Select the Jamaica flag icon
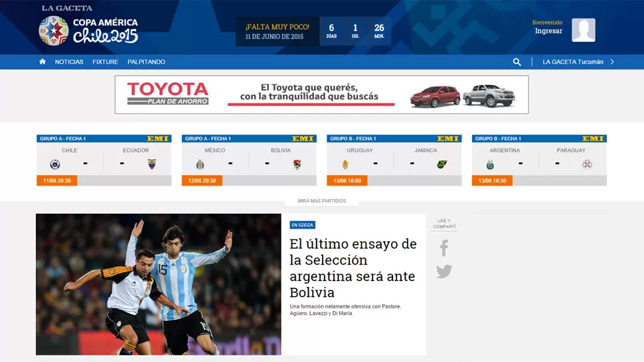This screenshot has height=362, width=644. click(442, 164)
